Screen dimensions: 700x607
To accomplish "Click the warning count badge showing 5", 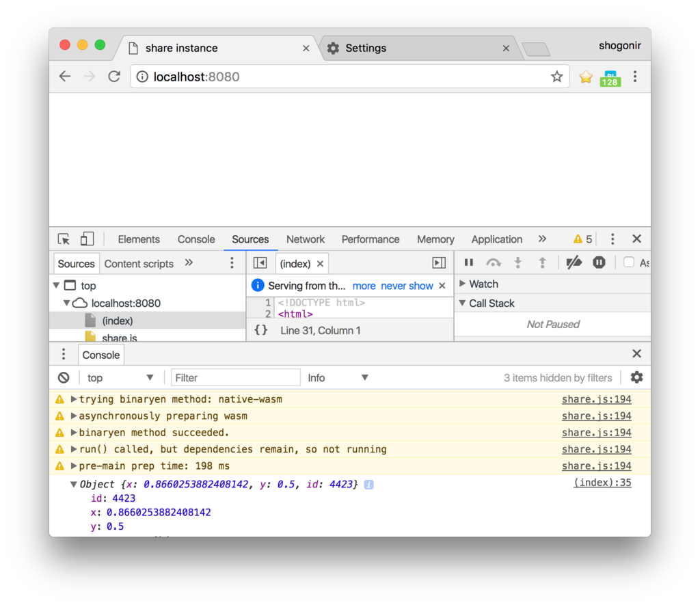I will click(582, 239).
